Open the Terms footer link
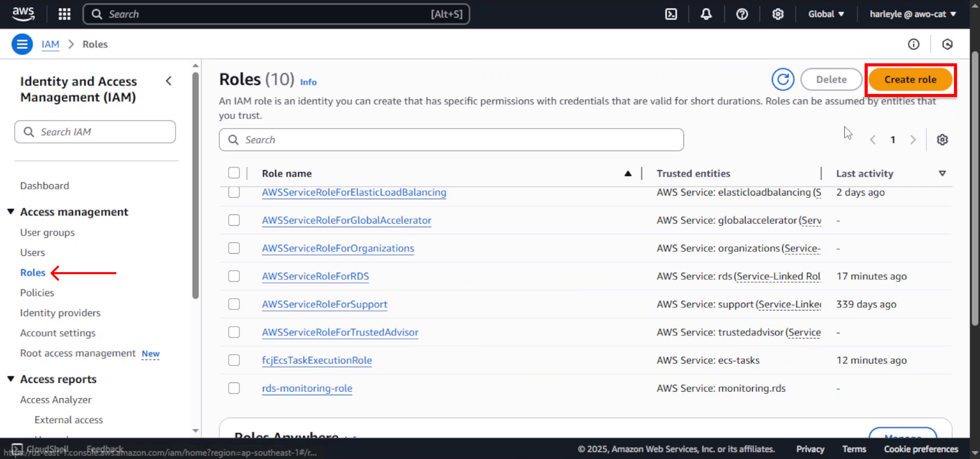 coord(854,449)
